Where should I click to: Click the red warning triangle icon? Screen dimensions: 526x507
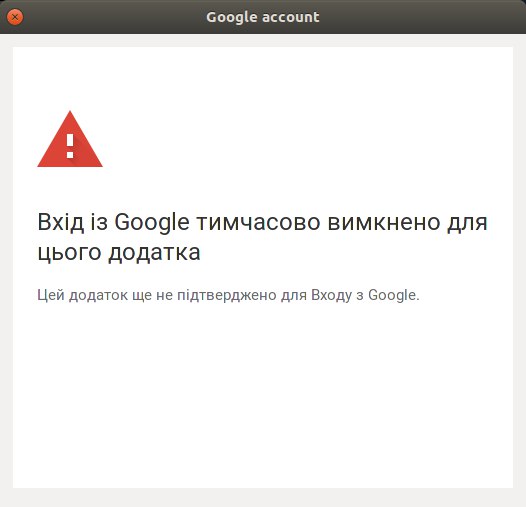70,139
